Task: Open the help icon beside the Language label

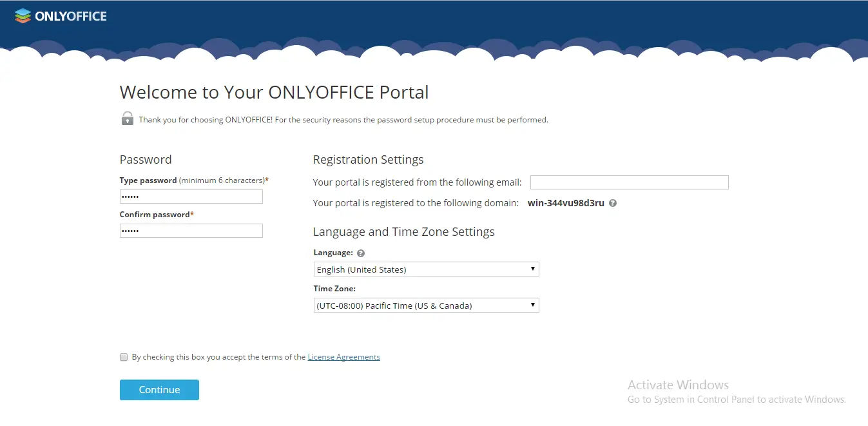Action: click(361, 253)
